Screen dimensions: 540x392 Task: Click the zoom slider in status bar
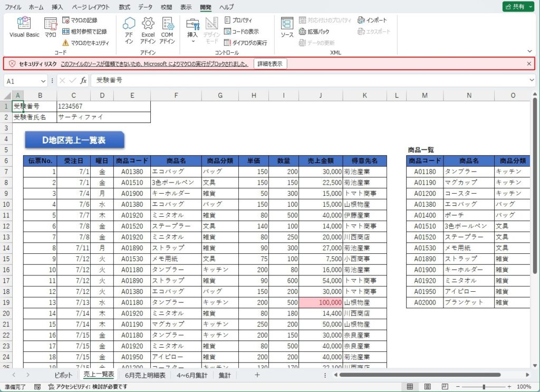(484, 387)
